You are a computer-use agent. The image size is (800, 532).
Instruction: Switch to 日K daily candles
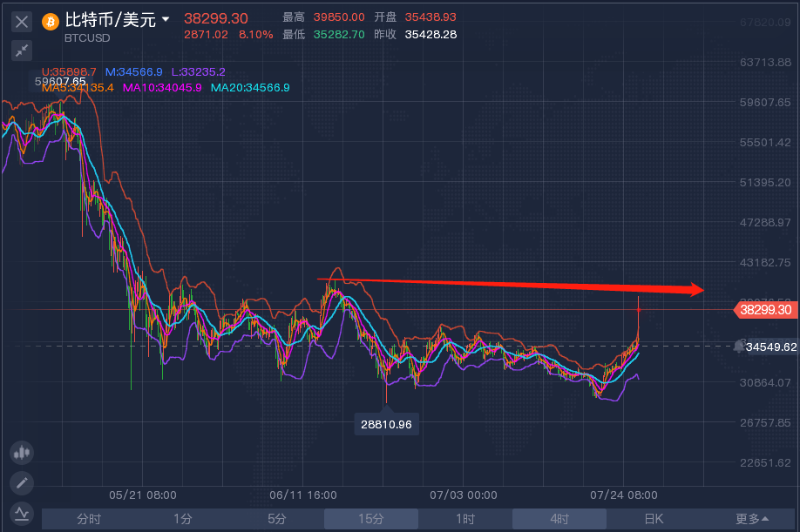(654, 519)
